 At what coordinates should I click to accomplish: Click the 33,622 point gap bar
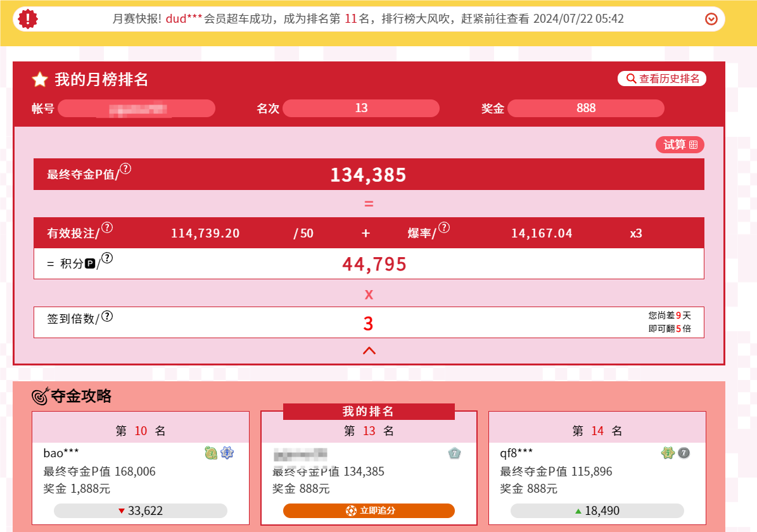tap(140, 510)
